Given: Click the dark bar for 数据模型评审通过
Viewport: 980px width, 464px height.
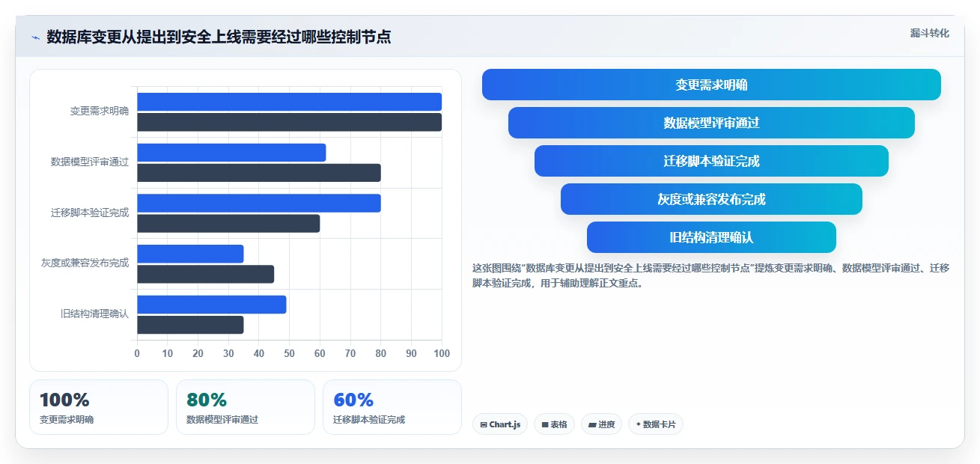Looking at the screenshot, I should (259, 173).
